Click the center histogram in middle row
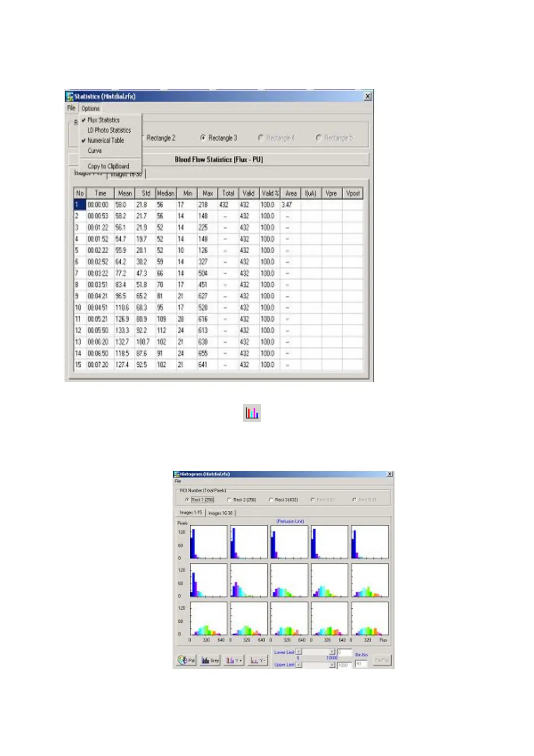The height and width of the screenshot is (756, 534). point(289,580)
